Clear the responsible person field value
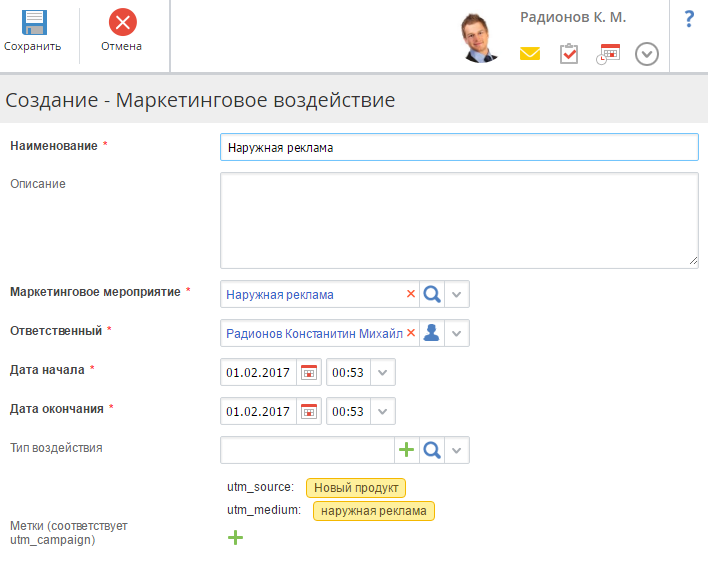This screenshot has width=708, height=562. tap(410, 333)
